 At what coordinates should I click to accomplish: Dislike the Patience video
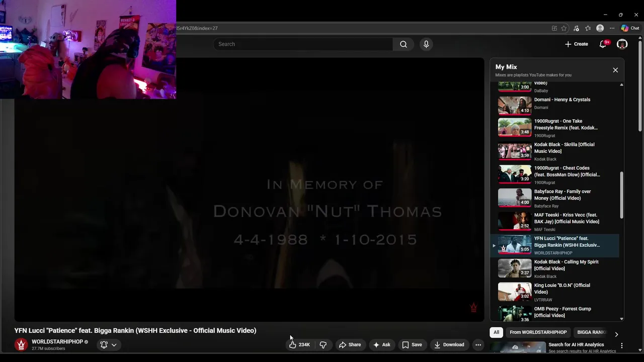point(323,345)
